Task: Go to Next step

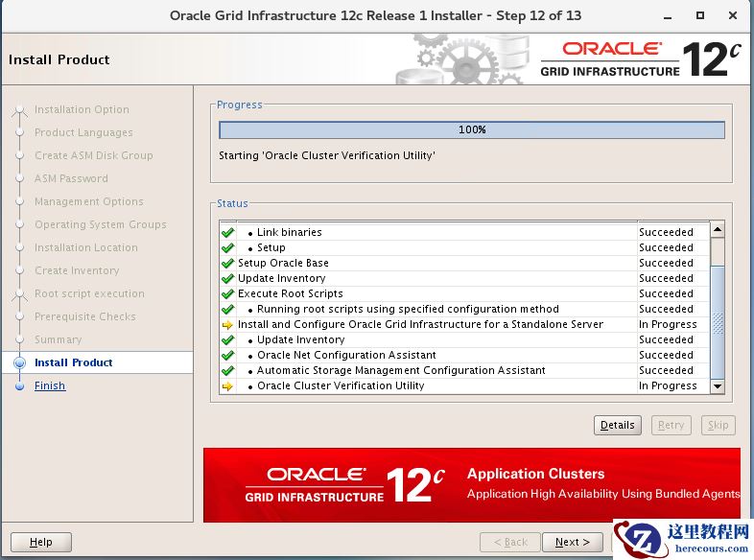Action: (x=573, y=542)
